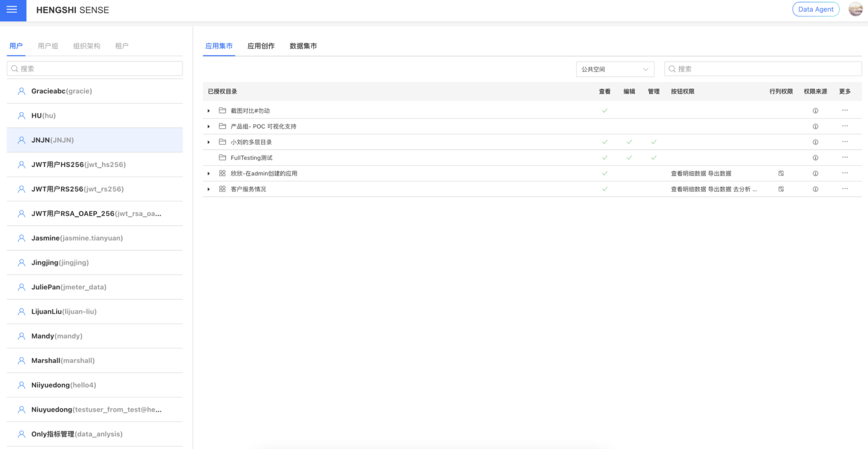
Task: Click the ellipsis in 欣欣-在admin创建的应用 row
Action: (x=845, y=173)
